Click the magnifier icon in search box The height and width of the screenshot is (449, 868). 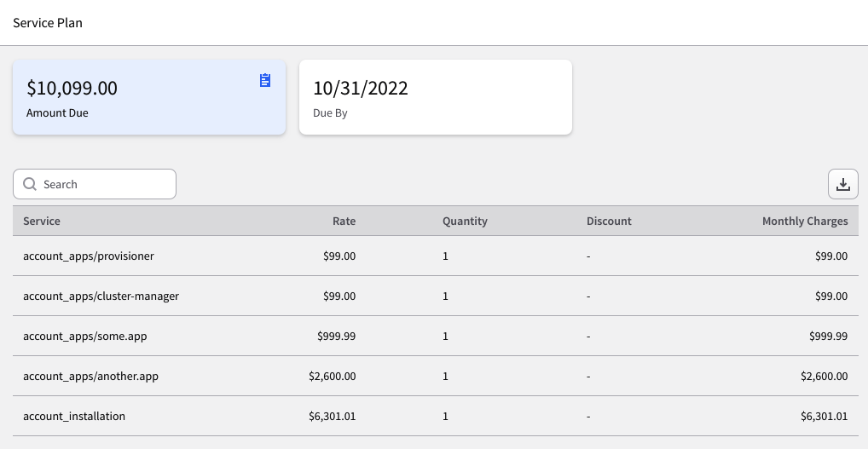[30, 184]
